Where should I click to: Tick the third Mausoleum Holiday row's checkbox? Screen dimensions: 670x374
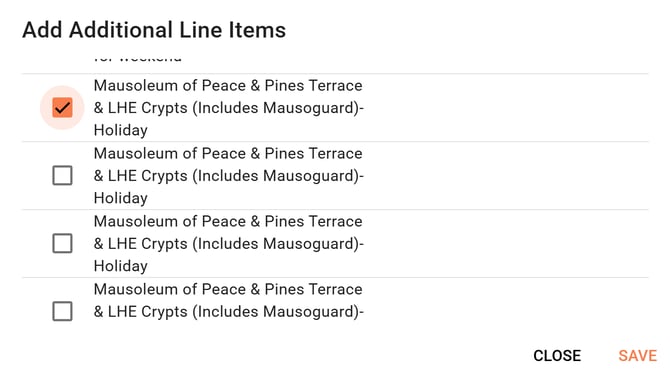[62, 244]
